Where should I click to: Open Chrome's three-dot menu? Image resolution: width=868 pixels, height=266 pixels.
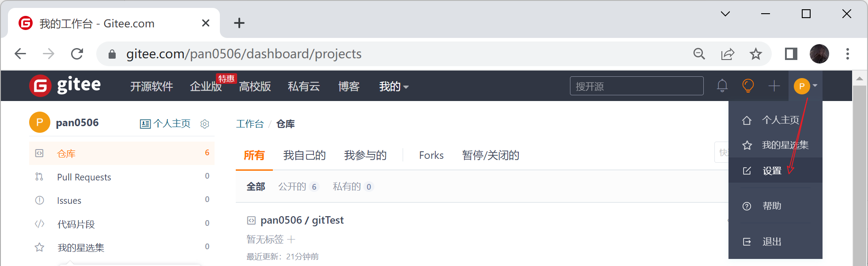pos(847,54)
